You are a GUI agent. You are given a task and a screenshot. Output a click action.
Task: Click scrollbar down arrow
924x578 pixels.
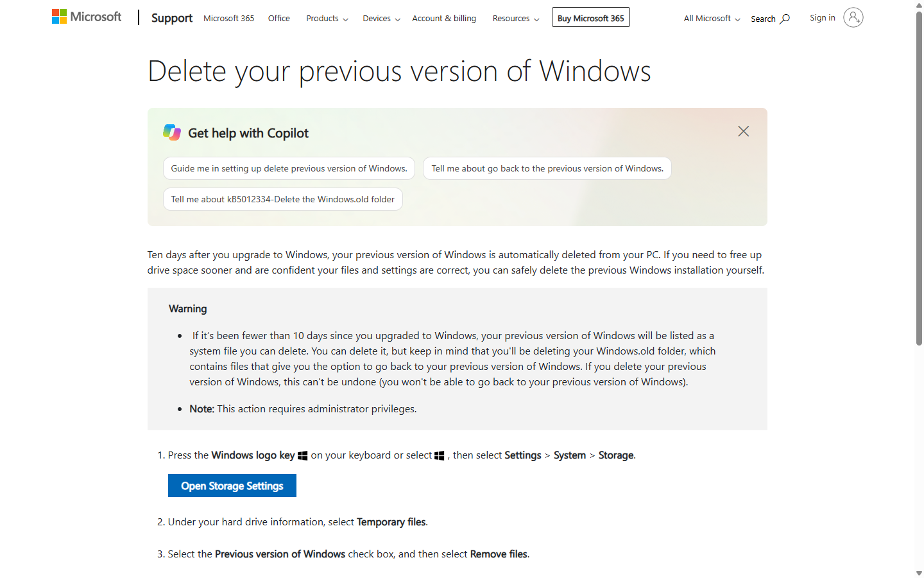(x=919, y=573)
